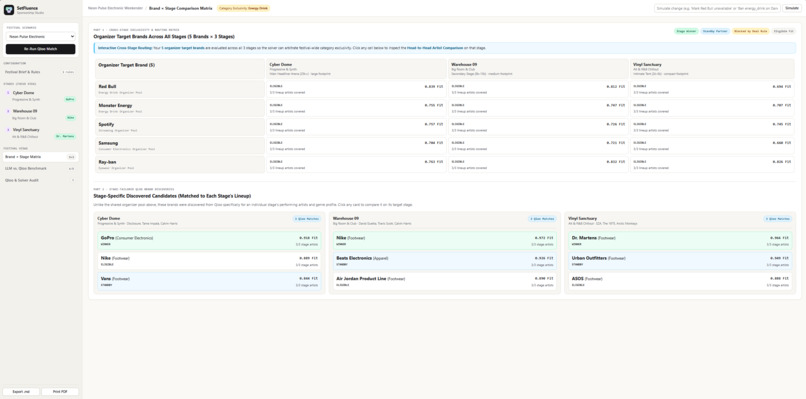Click the purple Vinyl Sanctuary stage icon
Screen dimensions: 806x399
point(8,130)
